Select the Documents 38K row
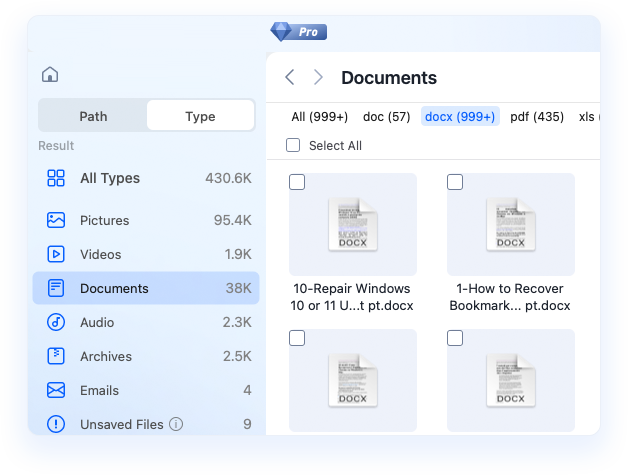 [x=146, y=288]
